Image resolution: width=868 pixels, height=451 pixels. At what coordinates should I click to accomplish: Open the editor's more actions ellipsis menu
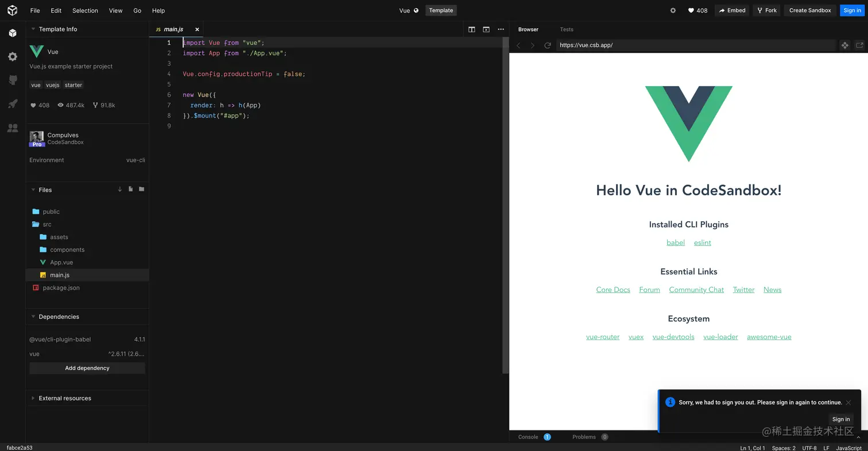pos(501,29)
